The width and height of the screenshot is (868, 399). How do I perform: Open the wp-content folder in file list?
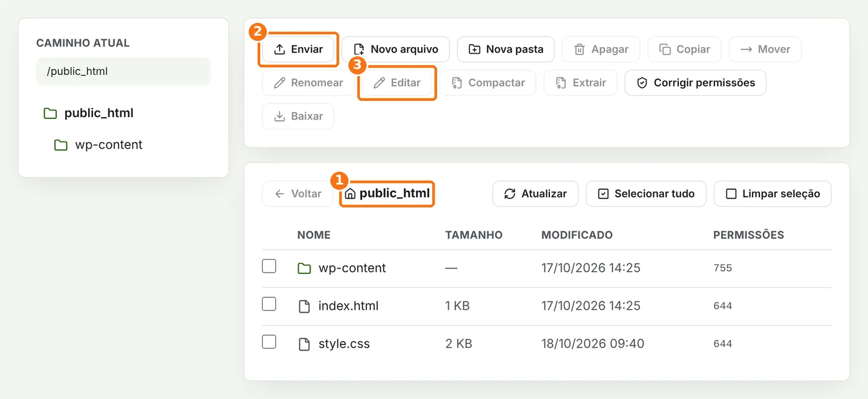[352, 268]
